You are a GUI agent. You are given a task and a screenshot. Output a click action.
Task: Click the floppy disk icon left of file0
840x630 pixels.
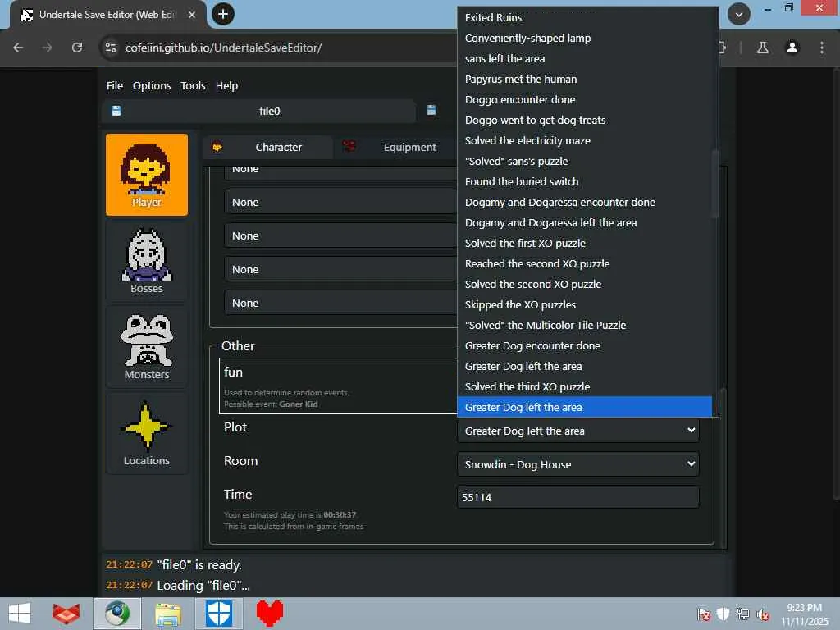pos(116,111)
